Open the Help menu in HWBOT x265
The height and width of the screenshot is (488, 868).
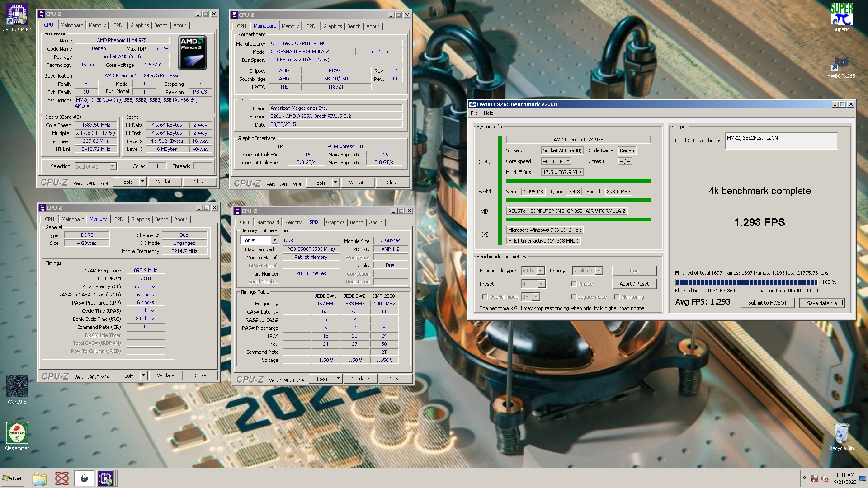click(488, 113)
